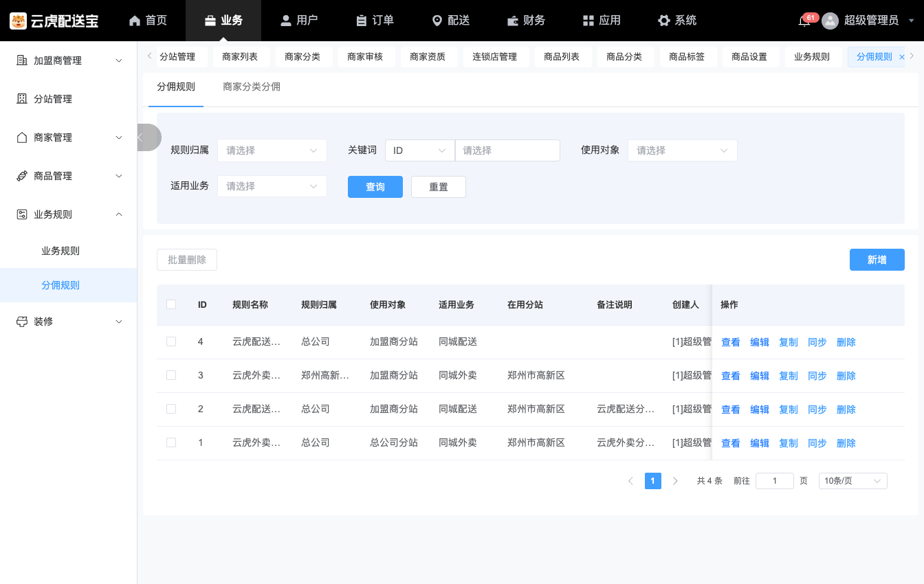
Task: Open 业务规则 submenu item in sidebar
Action: tap(60, 251)
